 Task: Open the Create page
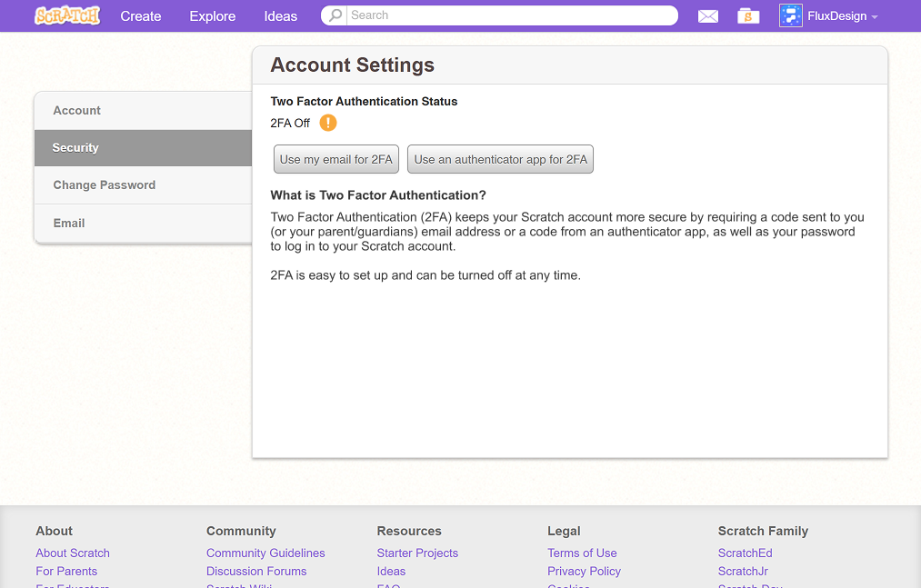click(141, 15)
